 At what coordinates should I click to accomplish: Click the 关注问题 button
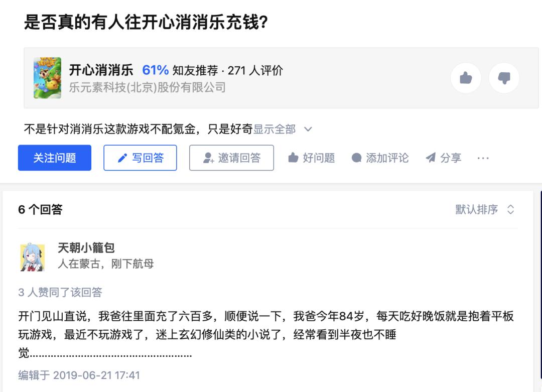[55, 158]
